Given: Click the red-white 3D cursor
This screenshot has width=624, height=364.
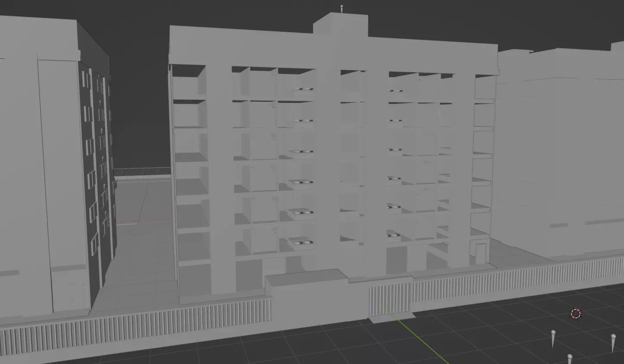Looking at the screenshot, I should pyautogui.click(x=576, y=313).
